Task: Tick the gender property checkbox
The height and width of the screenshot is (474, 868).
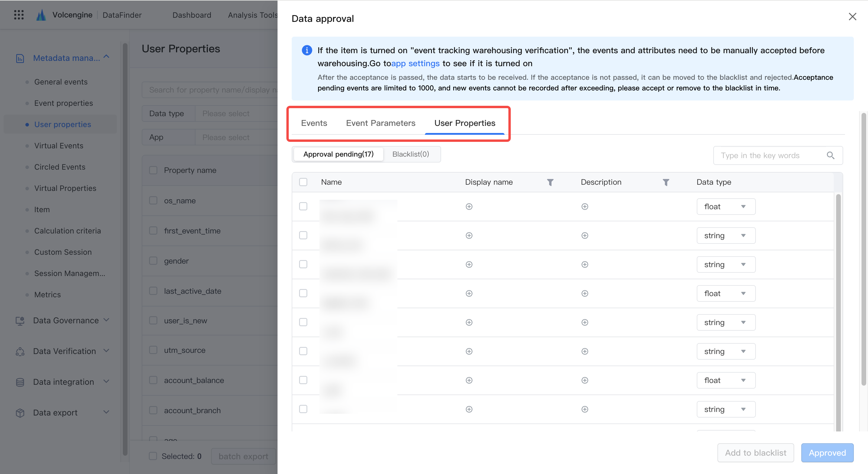Action: (x=153, y=261)
